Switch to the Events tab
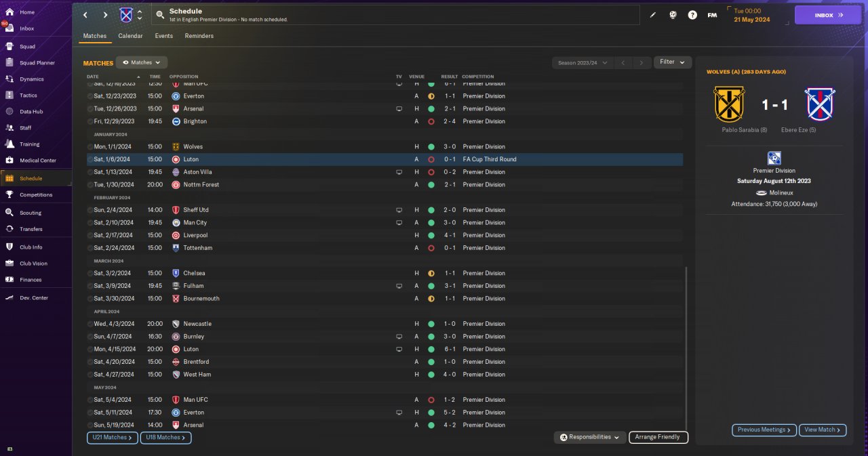This screenshot has width=868, height=456. [163, 36]
